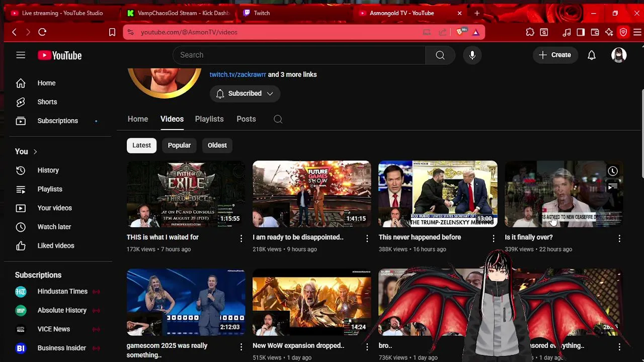Viewport: 644px width, 362px height.
Task: Go back with the browser's back arrow
Action: point(14,32)
